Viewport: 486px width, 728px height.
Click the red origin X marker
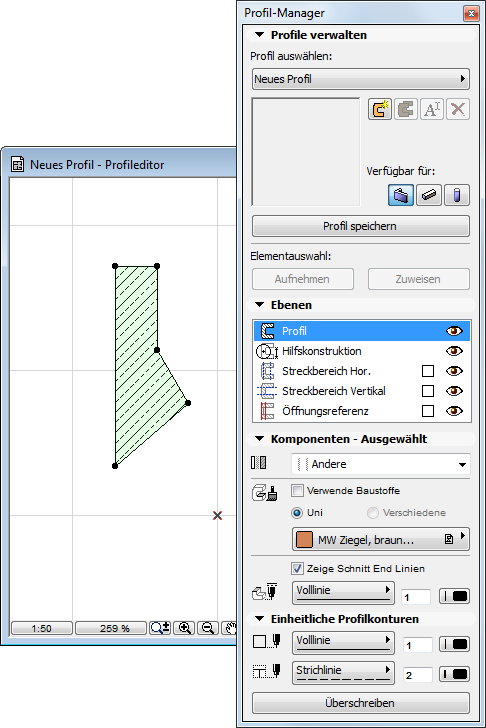pyautogui.click(x=217, y=515)
